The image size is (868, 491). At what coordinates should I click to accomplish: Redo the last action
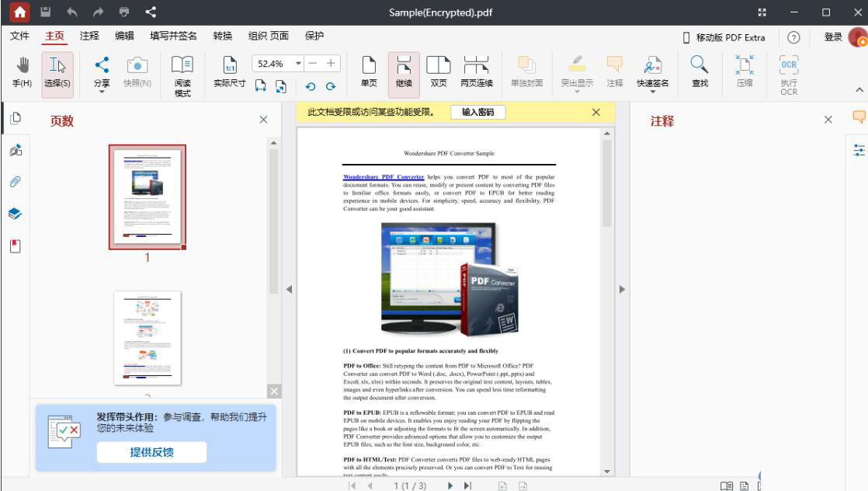(98, 12)
